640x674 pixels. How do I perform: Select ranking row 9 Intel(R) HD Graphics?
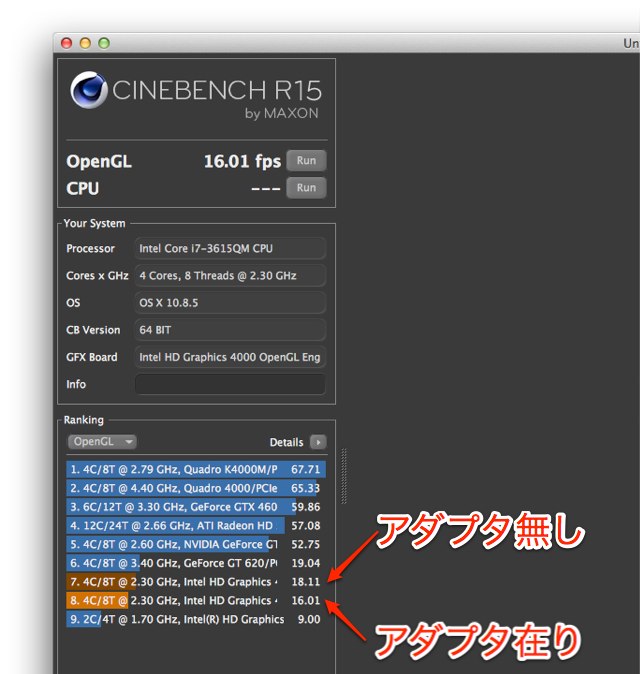point(196,619)
